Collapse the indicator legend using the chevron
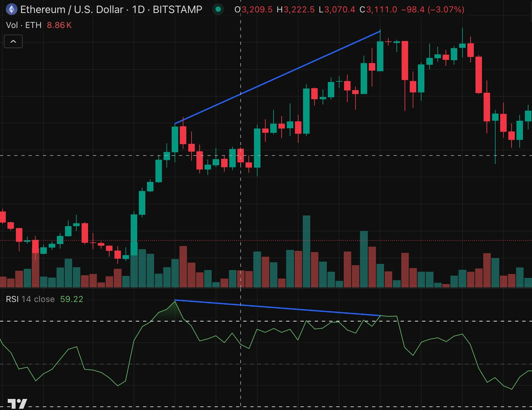The image size is (532, 410). click(x=13, y=41)
